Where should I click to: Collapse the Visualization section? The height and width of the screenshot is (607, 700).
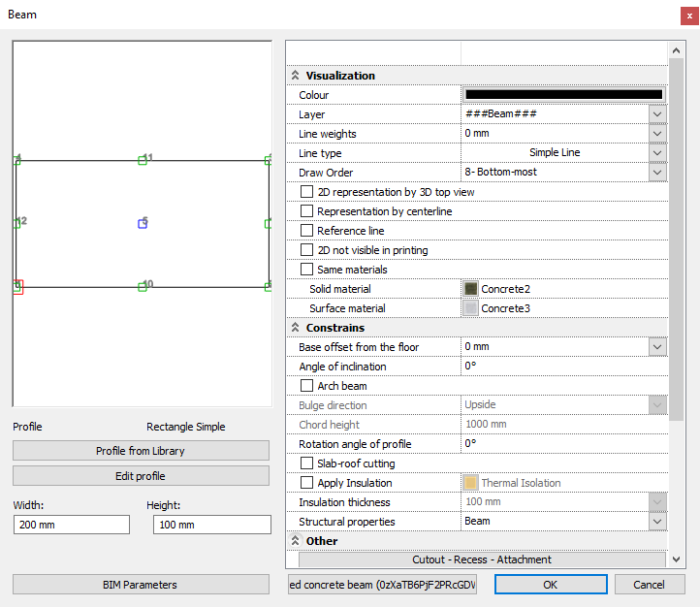295,76
